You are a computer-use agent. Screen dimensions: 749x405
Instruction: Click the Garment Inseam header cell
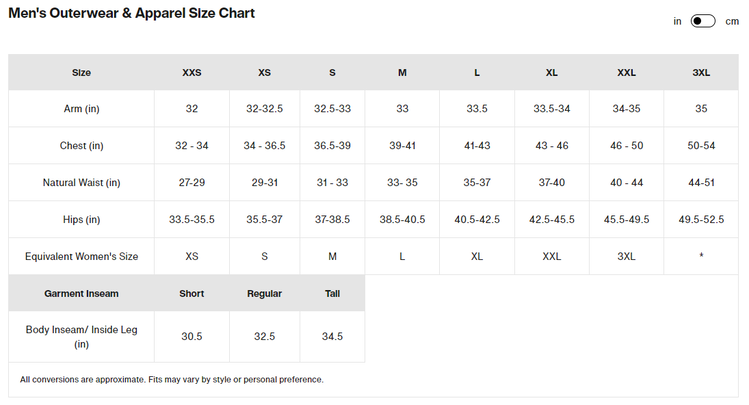click(x=81, y=293)
